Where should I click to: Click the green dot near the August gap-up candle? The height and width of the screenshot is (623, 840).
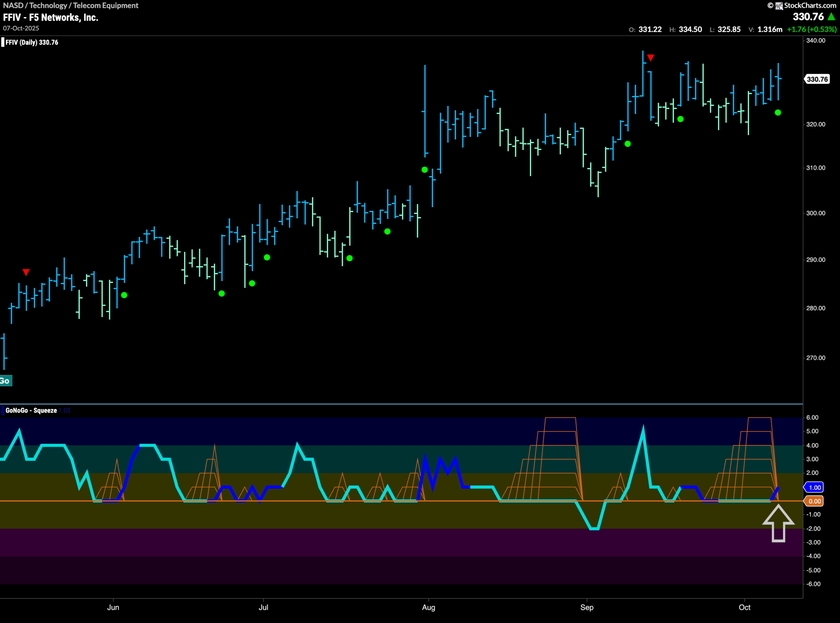click(x=425, y=170)
